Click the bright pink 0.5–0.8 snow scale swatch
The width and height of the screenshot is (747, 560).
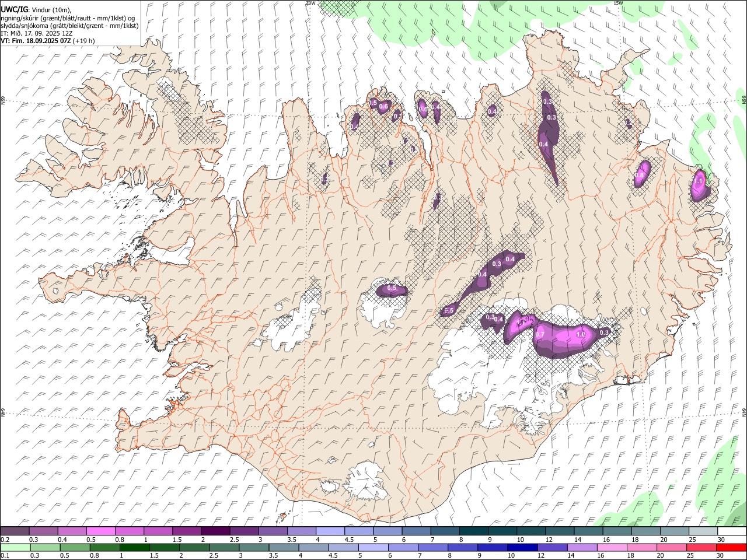click(101, 531)
